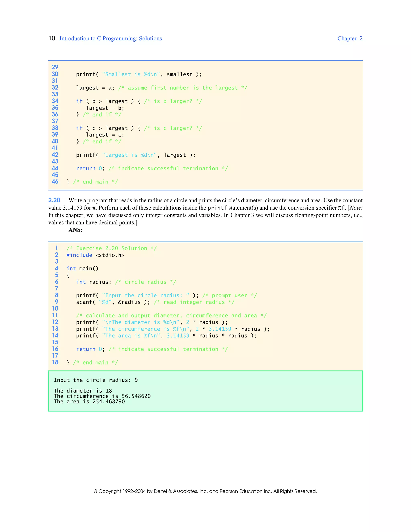Image resolution: width=411 pixels, height=532 pixels.
Task: Click the copyright footer by Deitel & Associates
Action: tap(205, 491)
